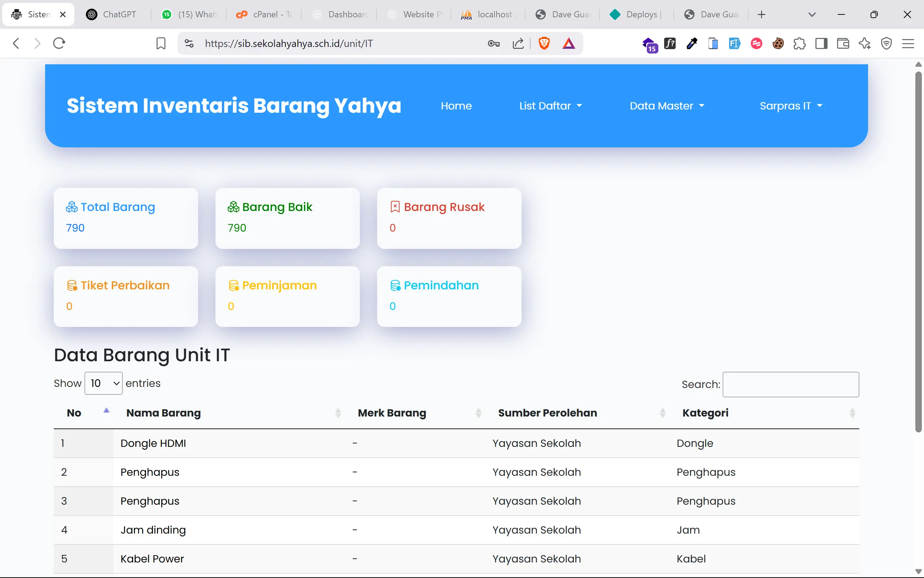Switch to the WhatsApp tab
Screen dimensions: 924x578
click(x=190, y=14)
